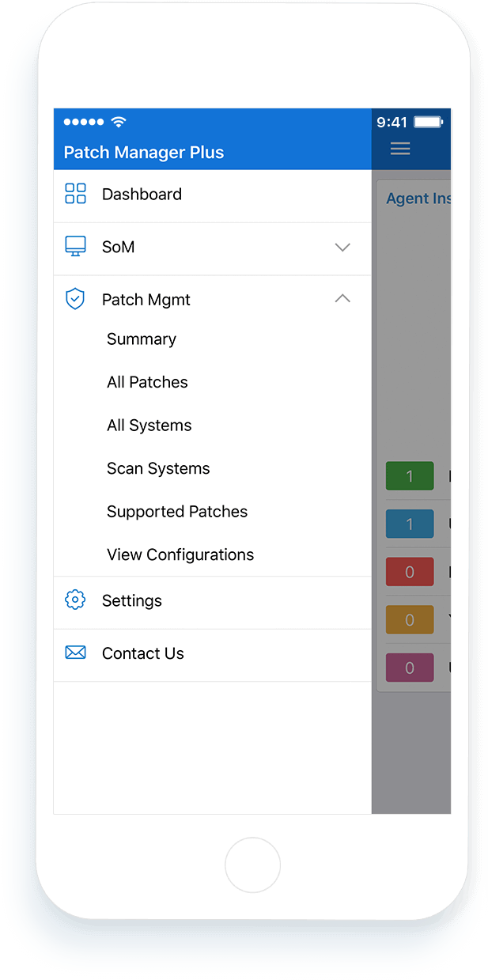This screenshot has height=980, width=488.
Task: Select All Patches from the menu
Action: (147, 382)
